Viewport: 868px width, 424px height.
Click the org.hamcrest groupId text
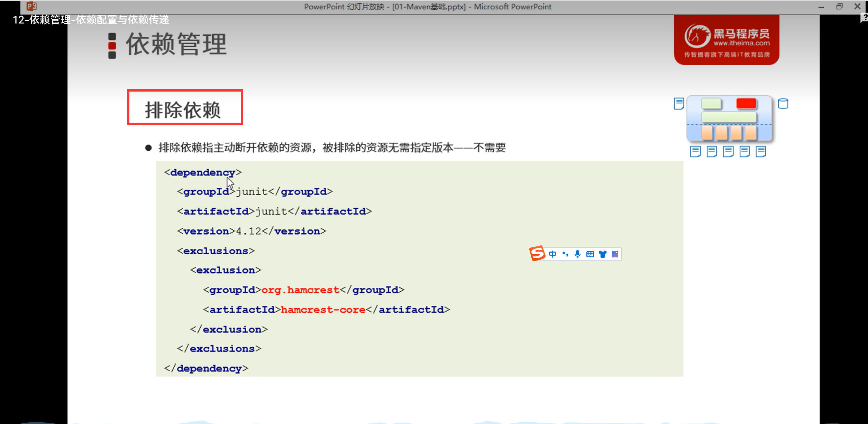tap(300, 290)
